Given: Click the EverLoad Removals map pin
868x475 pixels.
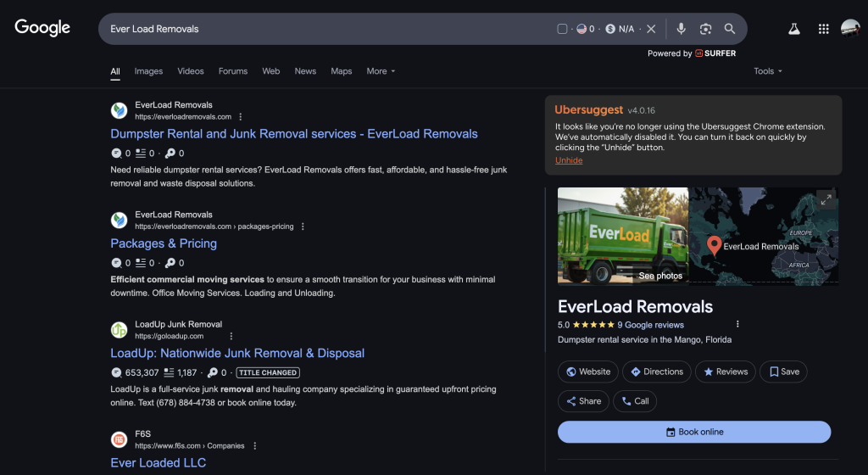Looking at the screenshot, I should click(714, 244).
